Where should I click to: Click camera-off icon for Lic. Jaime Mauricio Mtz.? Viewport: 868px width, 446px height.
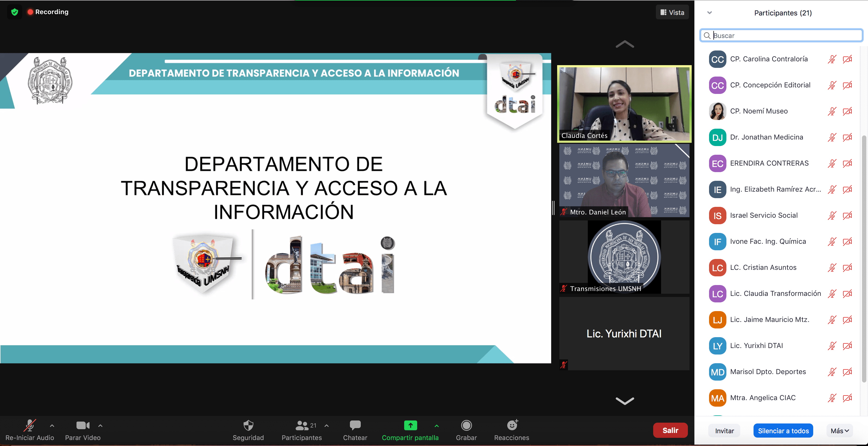(x=847, y=320)
